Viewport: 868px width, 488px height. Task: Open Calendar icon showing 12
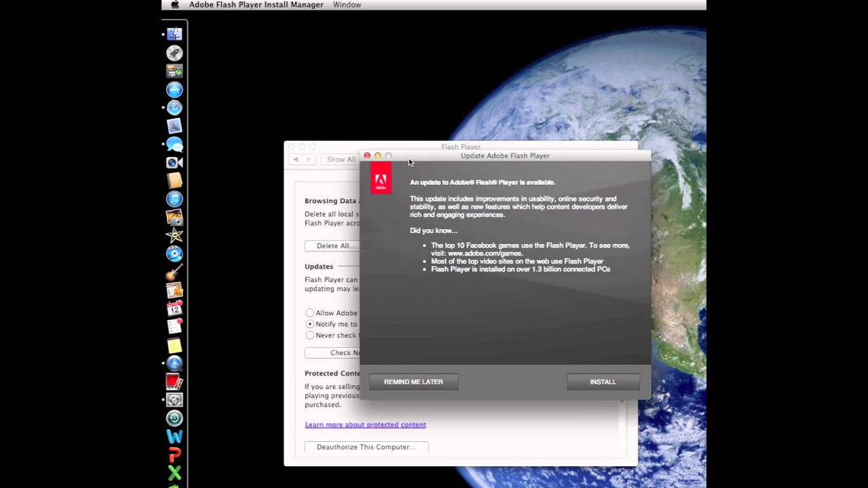(174, 309)
